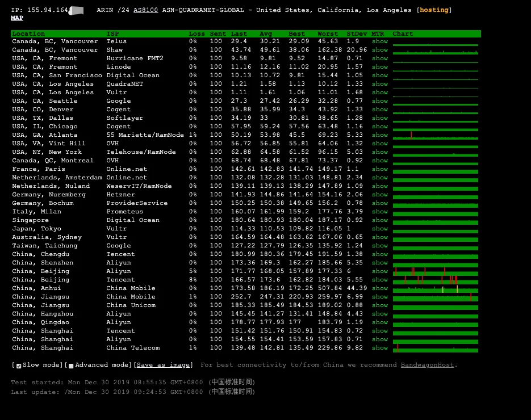Show MTR for Vint Hill OVH

[x=380, y=143]
